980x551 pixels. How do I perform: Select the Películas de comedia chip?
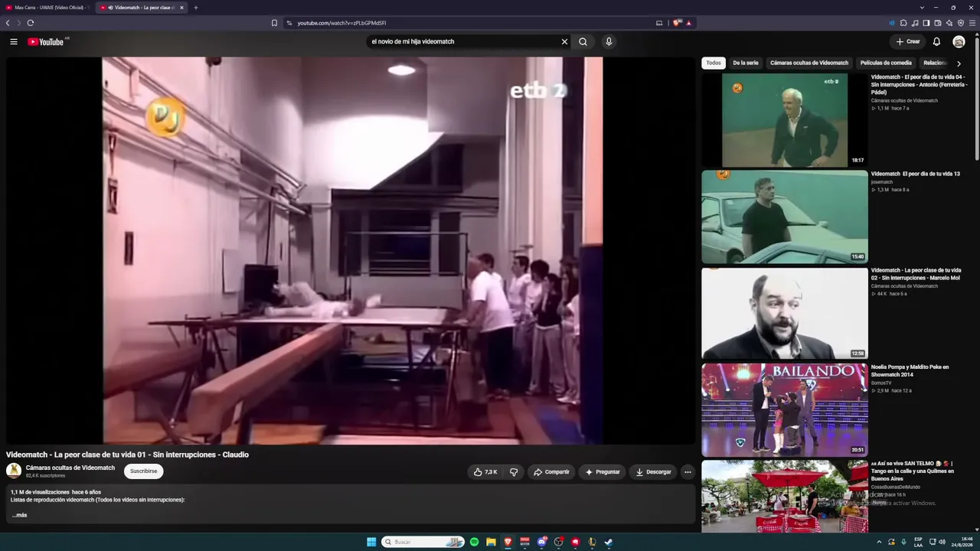click(x=886, y=63)
